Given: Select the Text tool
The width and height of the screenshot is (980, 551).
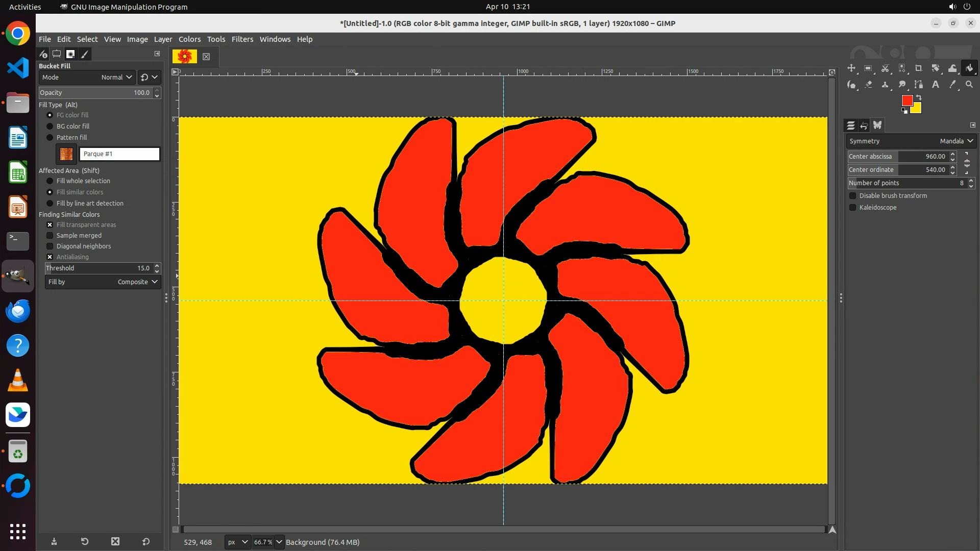Looking at the screenshot, I should [936, 85].
